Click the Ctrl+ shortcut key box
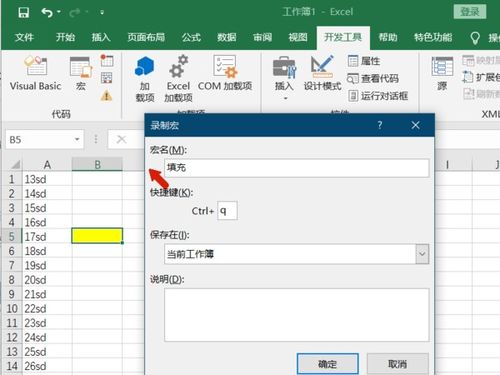The width and height of the screenshot is (500, 375). click(227, 211)
